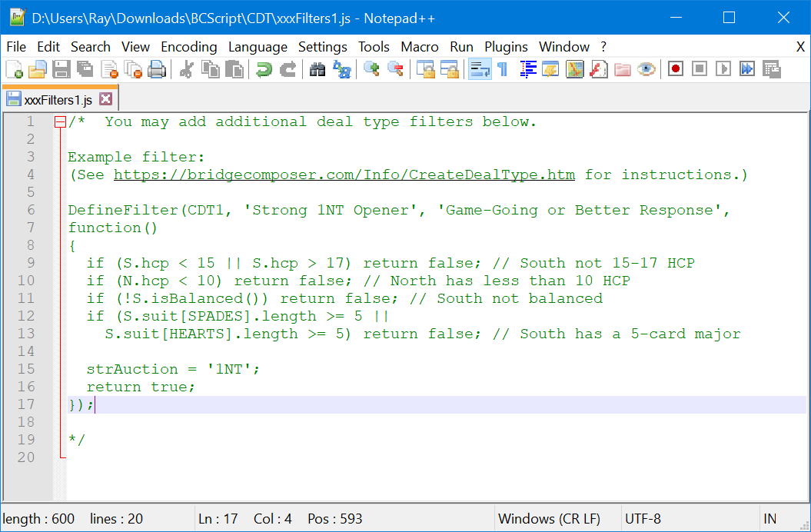
Task: Open the Document Map toolbar icon
Action: pos(575,69)
